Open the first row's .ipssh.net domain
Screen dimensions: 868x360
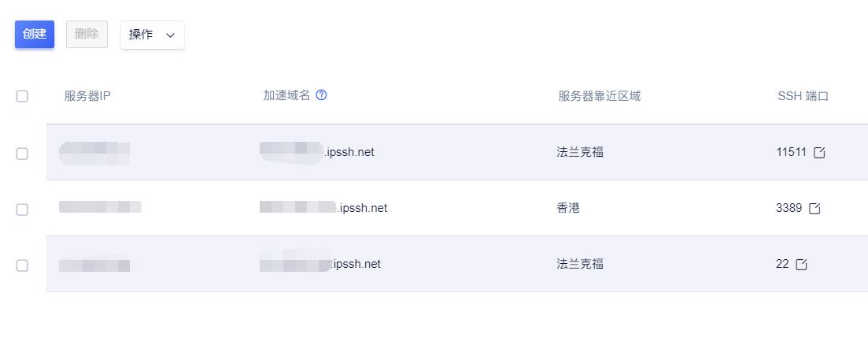pos(317,152)
